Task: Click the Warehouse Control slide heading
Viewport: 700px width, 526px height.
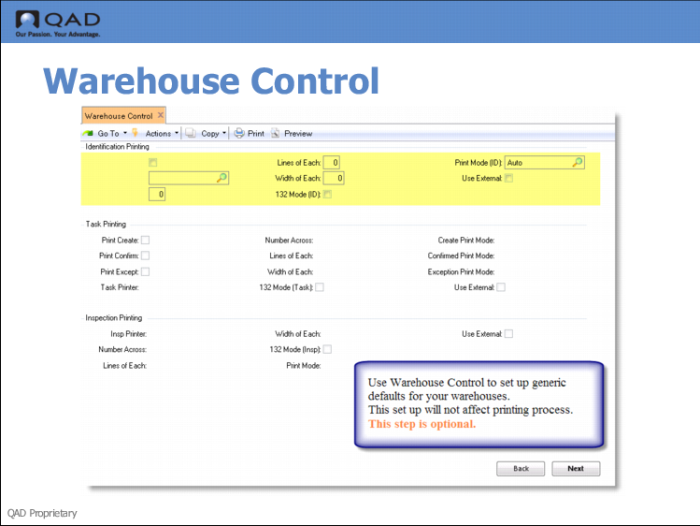Action: [211, 81]
